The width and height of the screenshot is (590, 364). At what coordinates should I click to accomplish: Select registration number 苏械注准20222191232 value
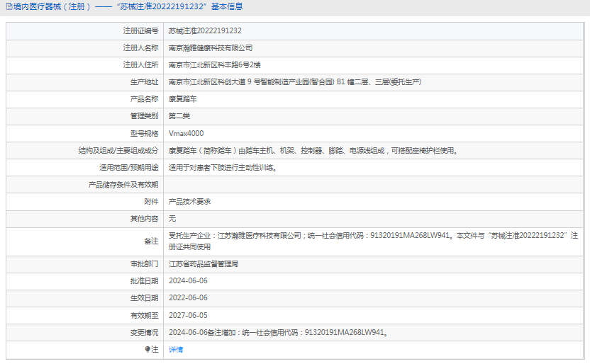click(205, 30)
